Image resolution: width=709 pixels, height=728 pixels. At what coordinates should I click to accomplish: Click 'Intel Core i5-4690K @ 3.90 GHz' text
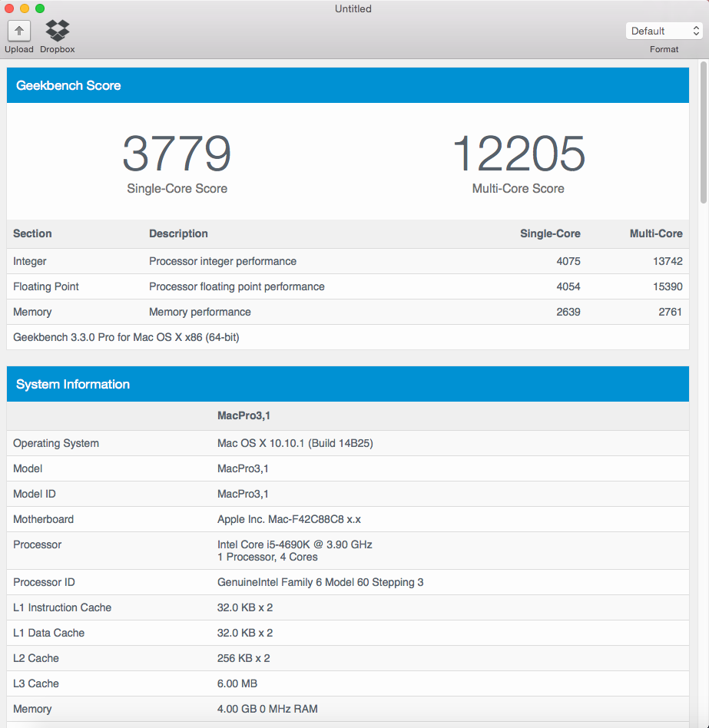(295, 544)
